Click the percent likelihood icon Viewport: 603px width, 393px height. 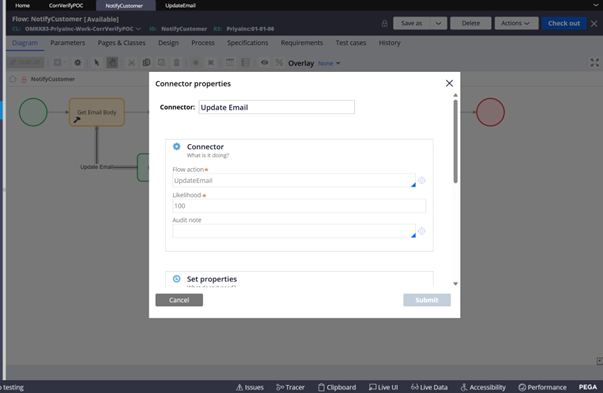click(x=279, y=62)
